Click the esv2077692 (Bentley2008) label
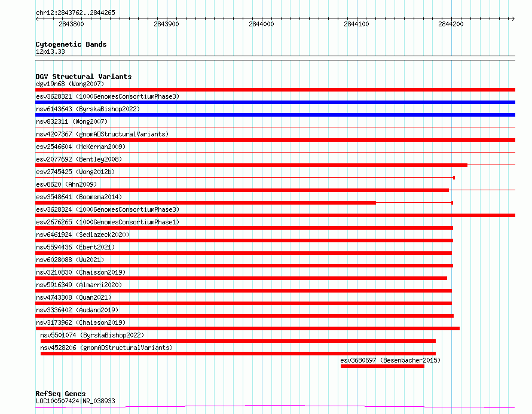The height and width of the screenshot is (414, 532). (x=79, y=159)
